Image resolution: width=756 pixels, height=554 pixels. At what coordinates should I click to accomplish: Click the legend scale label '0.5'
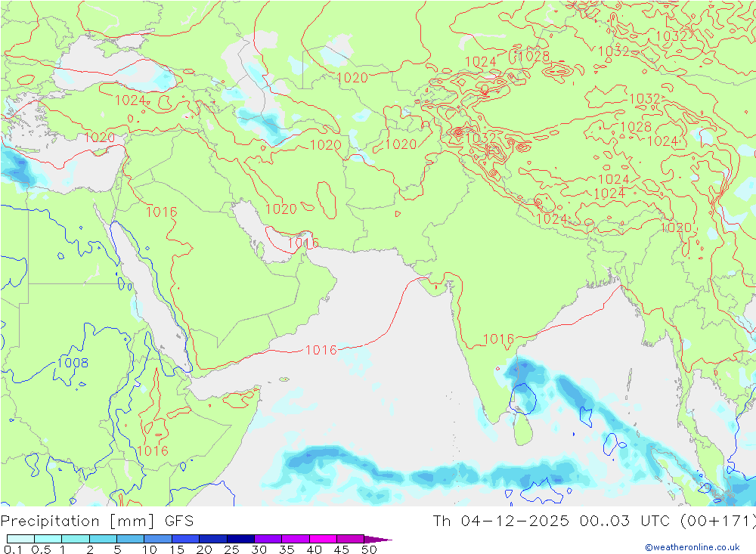[41, 549]
